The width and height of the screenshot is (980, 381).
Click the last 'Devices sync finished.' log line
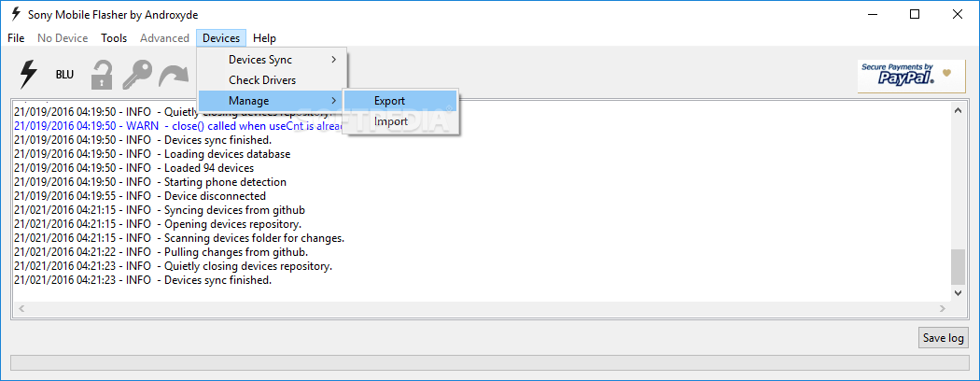[x=143, y=280]
